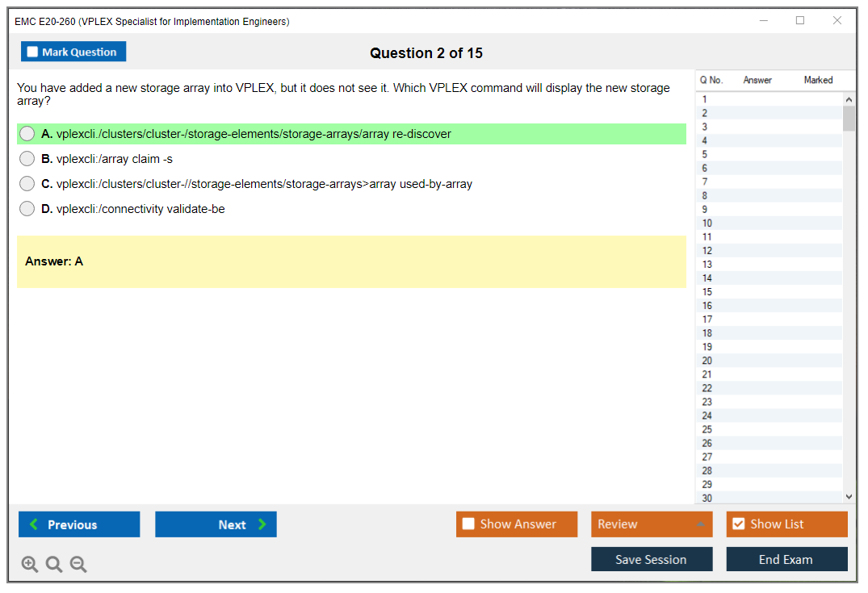Image resolution: width=868 pixels, height=593 pixels.
Task: Jump to question 15 in the list
Action: pos(707,292)
